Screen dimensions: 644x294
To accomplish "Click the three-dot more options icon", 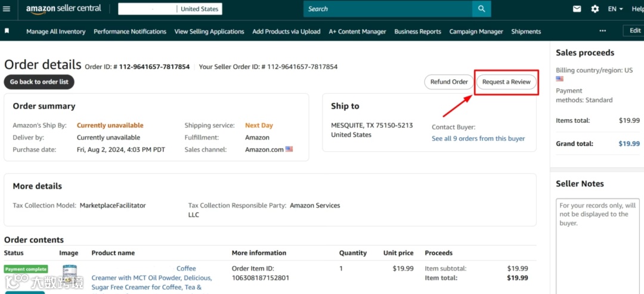I will (602, 31).
